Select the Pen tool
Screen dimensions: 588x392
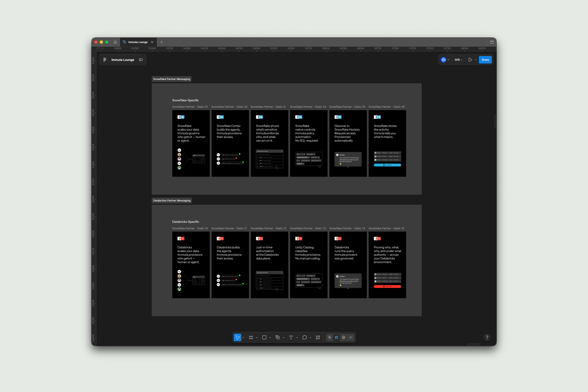click(278, 337)
